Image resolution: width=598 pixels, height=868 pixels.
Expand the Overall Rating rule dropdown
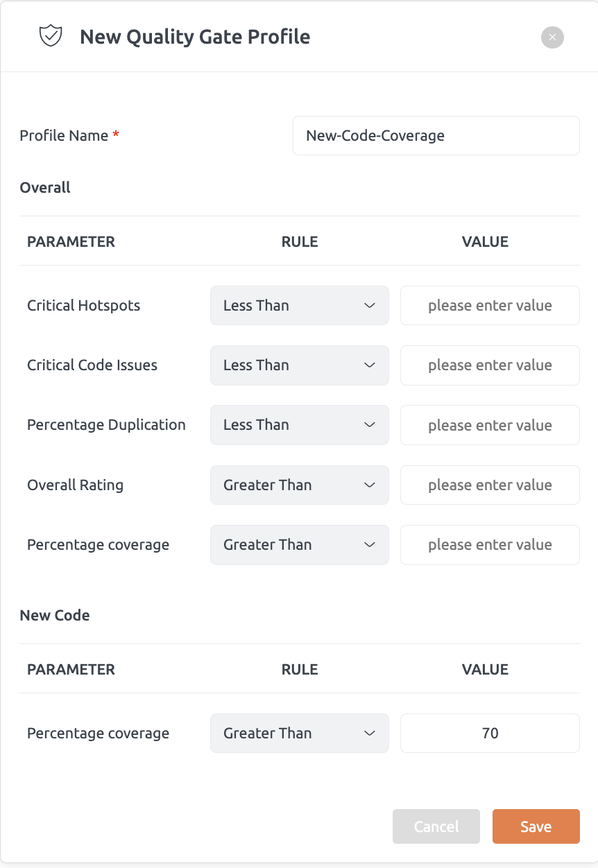300,485
